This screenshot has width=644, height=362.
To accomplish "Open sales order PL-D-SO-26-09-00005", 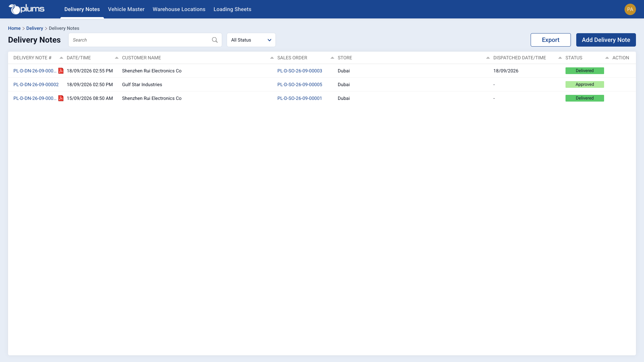I will (300, 84).
